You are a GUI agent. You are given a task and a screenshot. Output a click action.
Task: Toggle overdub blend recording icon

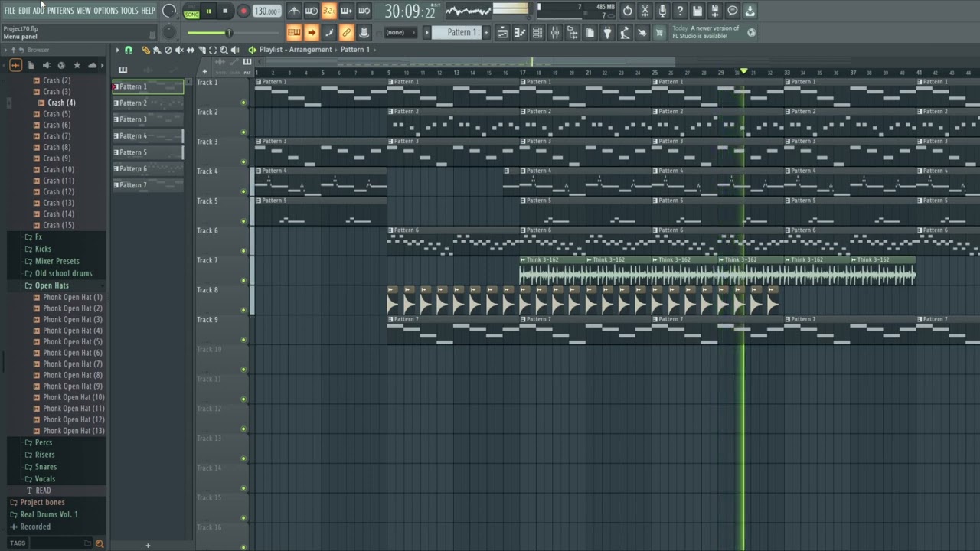tap(347, 11)
